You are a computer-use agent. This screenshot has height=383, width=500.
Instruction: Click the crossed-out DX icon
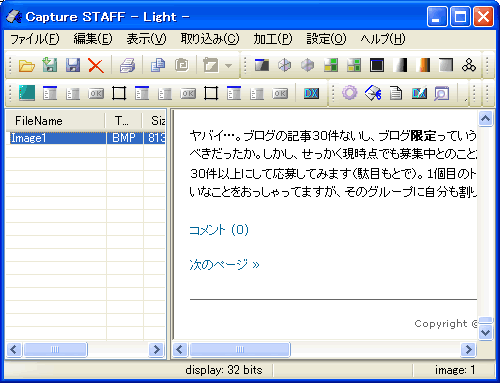click(419, 94)
